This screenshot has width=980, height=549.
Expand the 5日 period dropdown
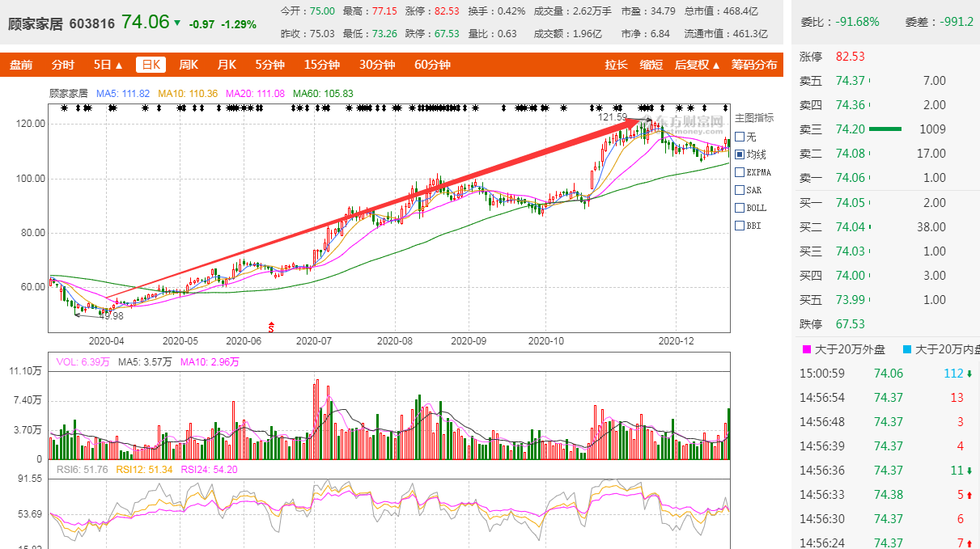click(108, 65)
